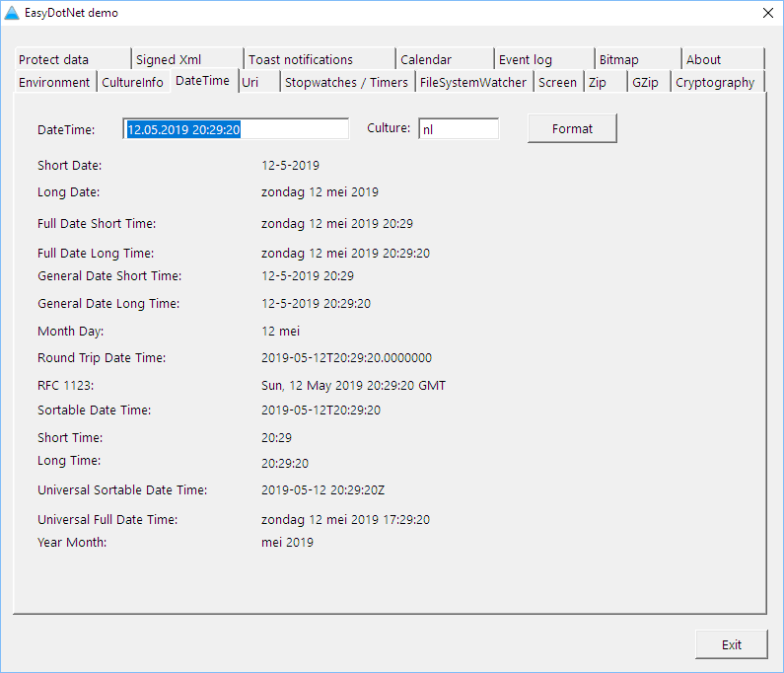Open the CultureInfo tab
This screenshot has width=784, height=673.
(133, 83)
